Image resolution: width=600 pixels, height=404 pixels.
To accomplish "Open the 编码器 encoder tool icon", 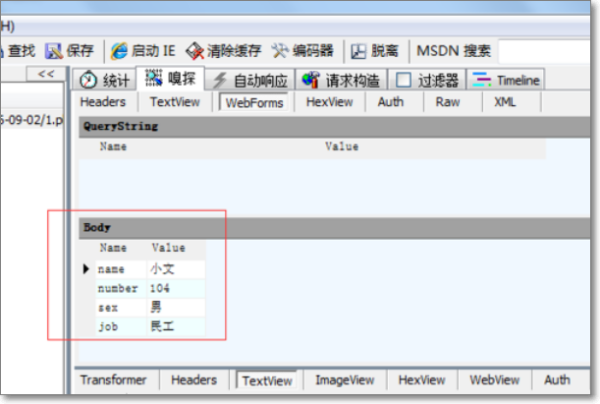I will [x=280, y=50].
